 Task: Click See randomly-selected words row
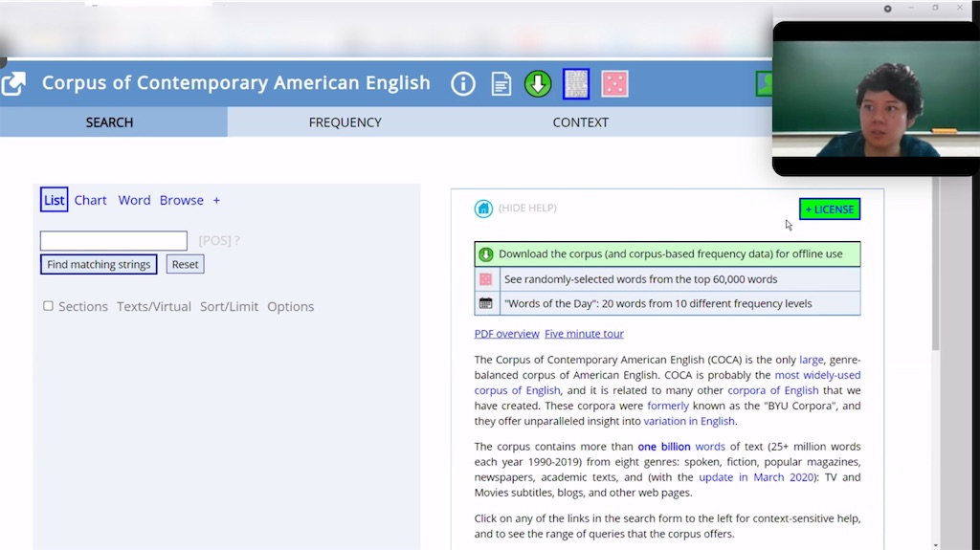pos(667,279)
